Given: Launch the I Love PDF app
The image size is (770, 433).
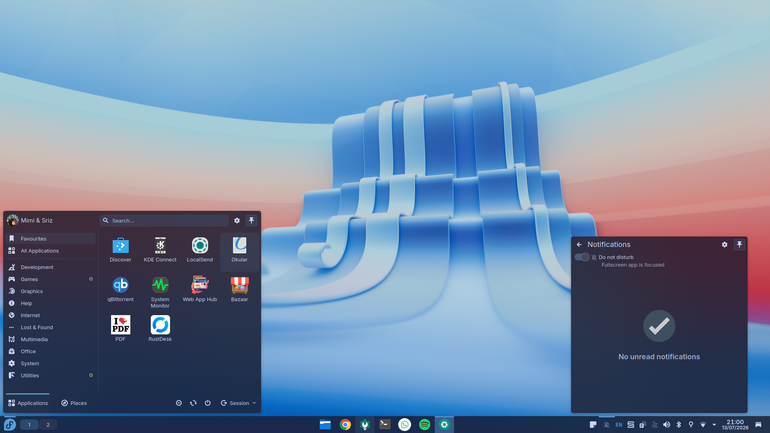Looking at the screenshot, I should pos(120,329).
